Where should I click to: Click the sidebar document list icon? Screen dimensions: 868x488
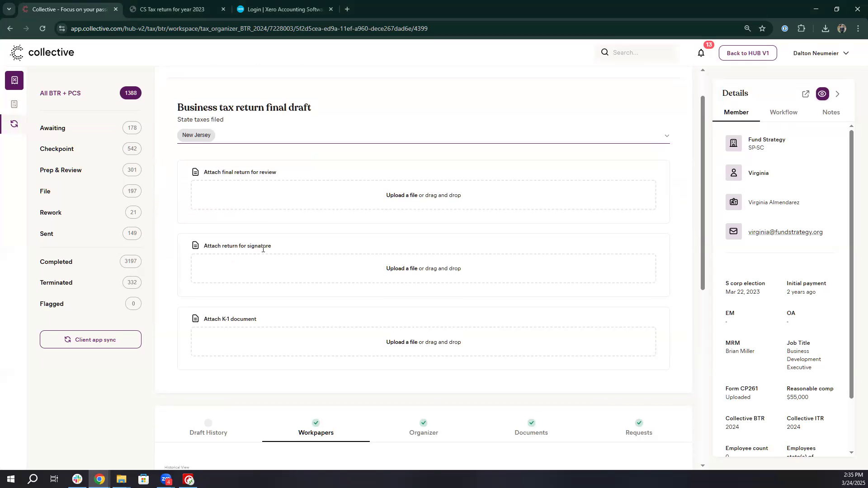coord(14,104)
